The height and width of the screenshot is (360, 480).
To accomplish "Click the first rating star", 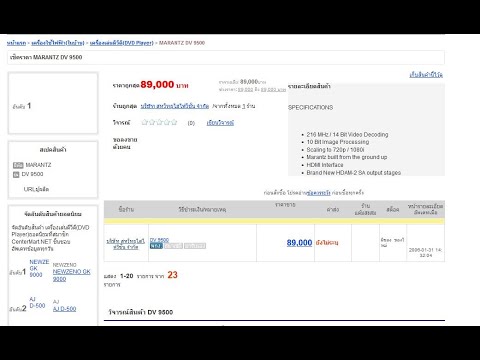I will tap(145, 122).
